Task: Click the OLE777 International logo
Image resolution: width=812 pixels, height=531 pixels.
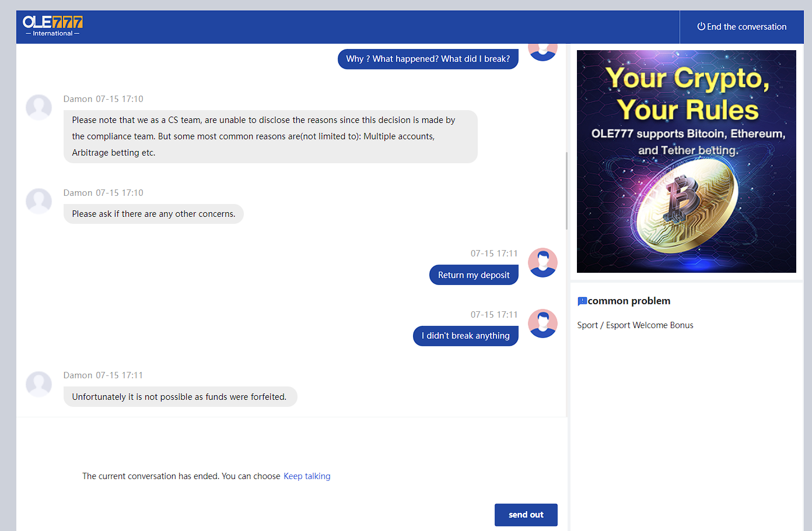Action: (52, 26)
